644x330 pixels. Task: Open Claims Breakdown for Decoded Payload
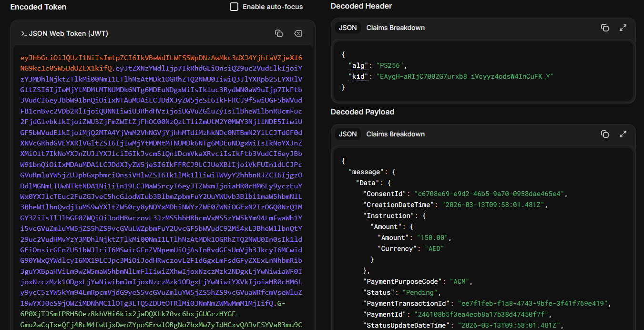click(395, 134)
